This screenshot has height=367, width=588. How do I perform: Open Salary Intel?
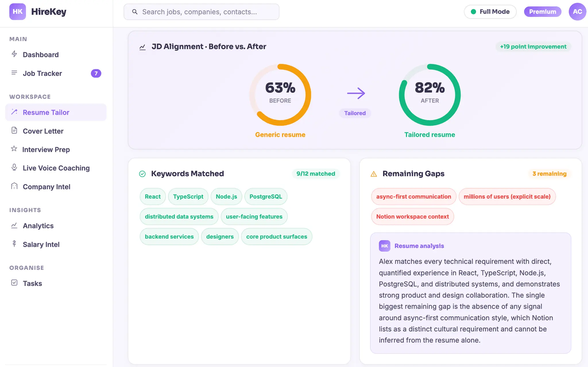pyautogui.click(x=56, y=245)
